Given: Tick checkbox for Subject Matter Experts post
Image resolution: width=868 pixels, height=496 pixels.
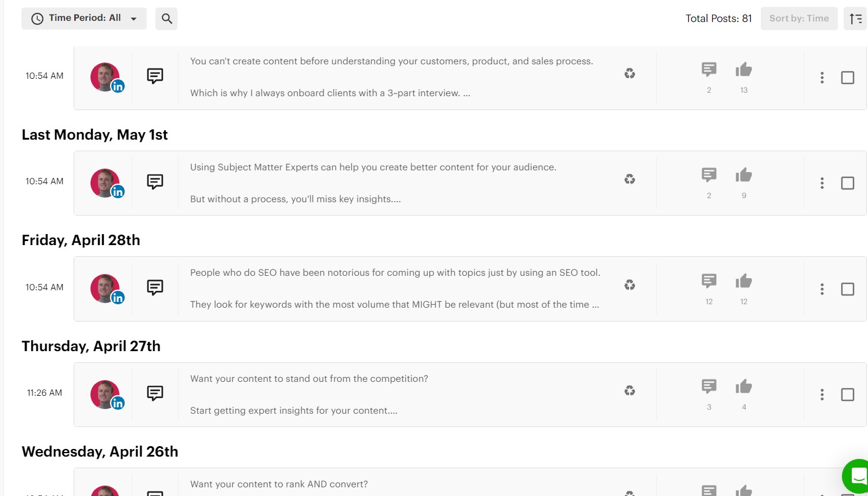Looking at the screenshot, I should click(x=847, y=183).
